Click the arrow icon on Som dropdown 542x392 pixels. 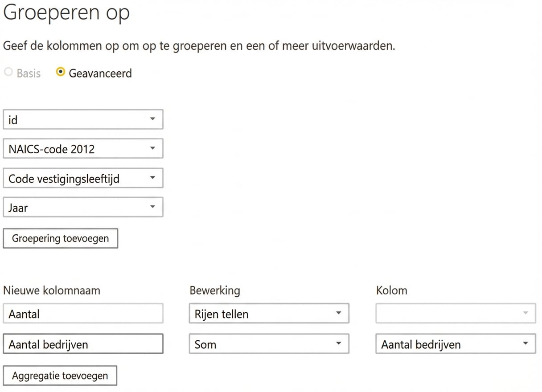point(339,344)
